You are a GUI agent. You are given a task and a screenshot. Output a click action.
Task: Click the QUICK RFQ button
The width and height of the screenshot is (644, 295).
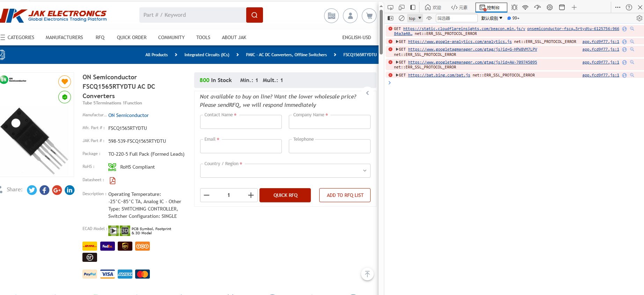point(285,195)
